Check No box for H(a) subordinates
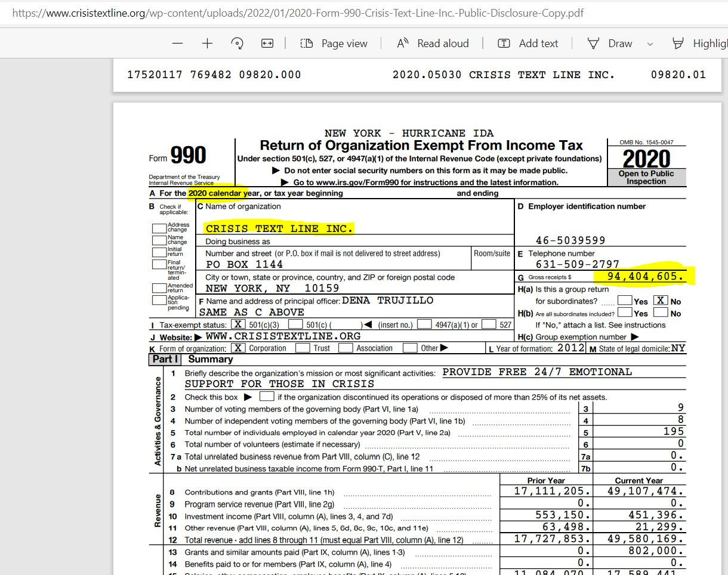The image size is (728, 575). tap(661, 300)
